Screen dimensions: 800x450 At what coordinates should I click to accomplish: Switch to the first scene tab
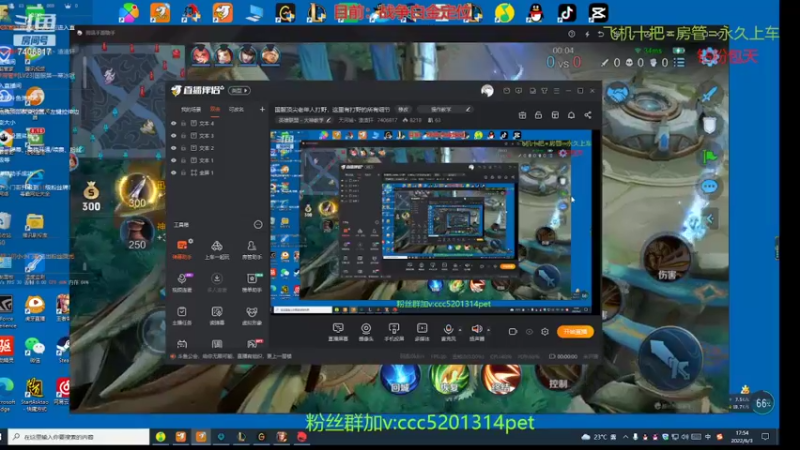[191, 109]
